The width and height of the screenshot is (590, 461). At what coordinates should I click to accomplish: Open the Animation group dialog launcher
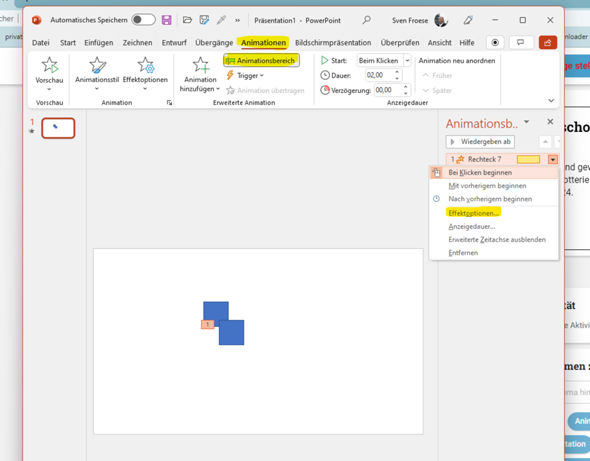[169, 102]
